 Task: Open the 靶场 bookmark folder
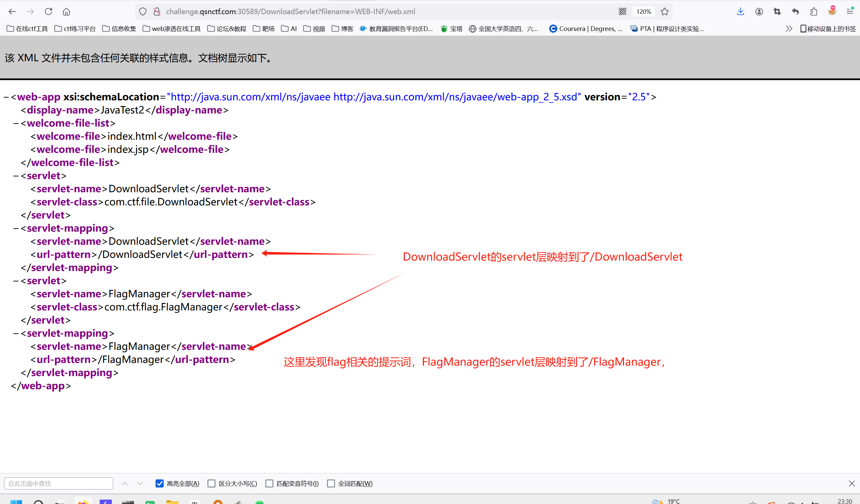(264, 29)
